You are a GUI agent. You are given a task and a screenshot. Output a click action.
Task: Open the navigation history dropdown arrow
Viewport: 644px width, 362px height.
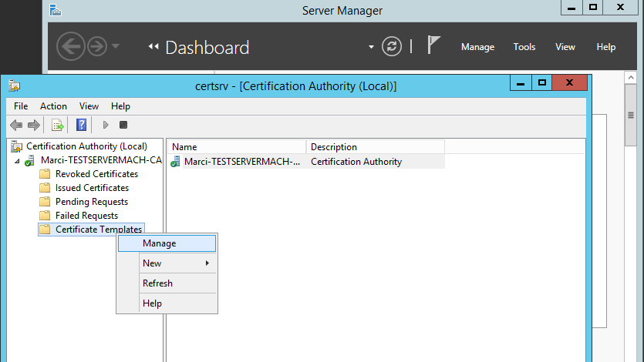click(116, 46)
